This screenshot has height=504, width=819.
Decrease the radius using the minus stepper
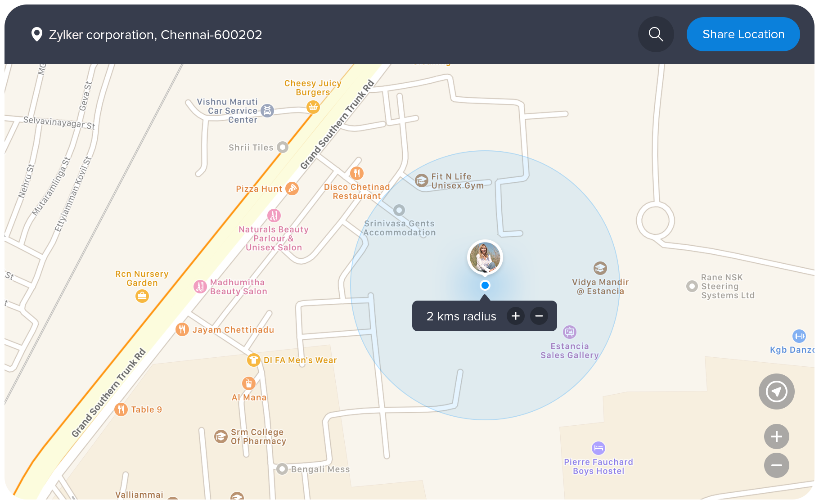(x=539, y=316)
